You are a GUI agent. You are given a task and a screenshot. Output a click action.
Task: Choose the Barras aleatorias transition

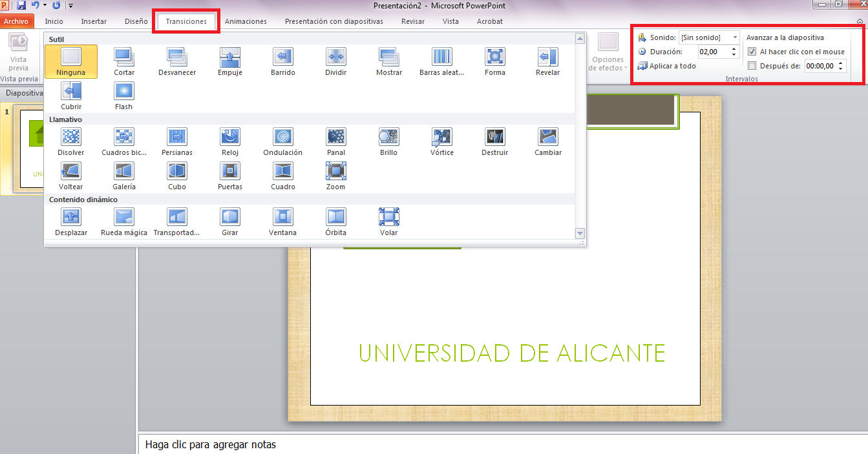442,61
